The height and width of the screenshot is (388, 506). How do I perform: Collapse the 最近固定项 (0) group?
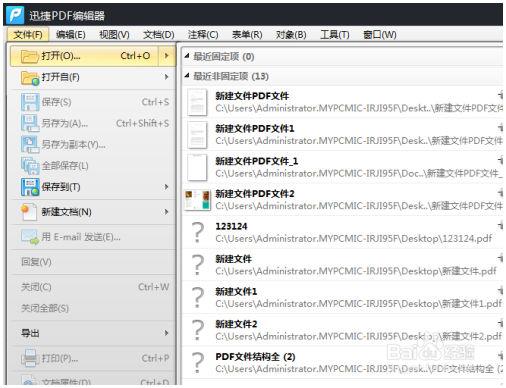(187, 56)
